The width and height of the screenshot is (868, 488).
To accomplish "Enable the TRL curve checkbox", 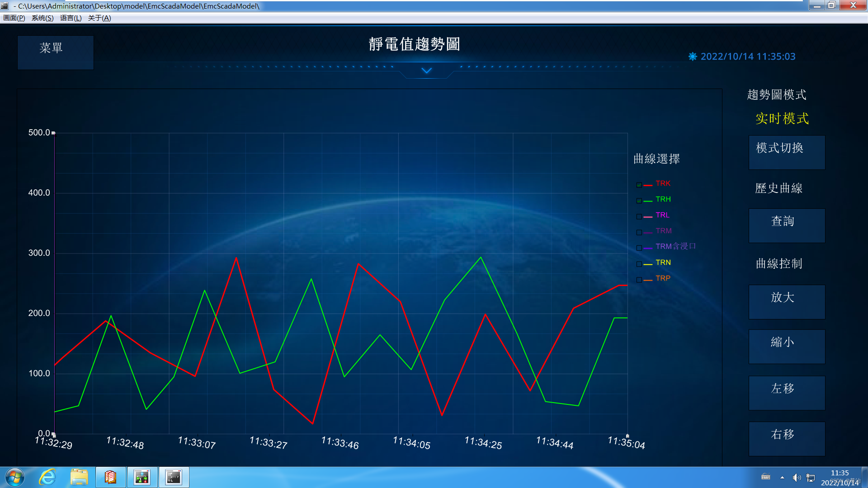I will pyautogui.click(x=639, y=216).
